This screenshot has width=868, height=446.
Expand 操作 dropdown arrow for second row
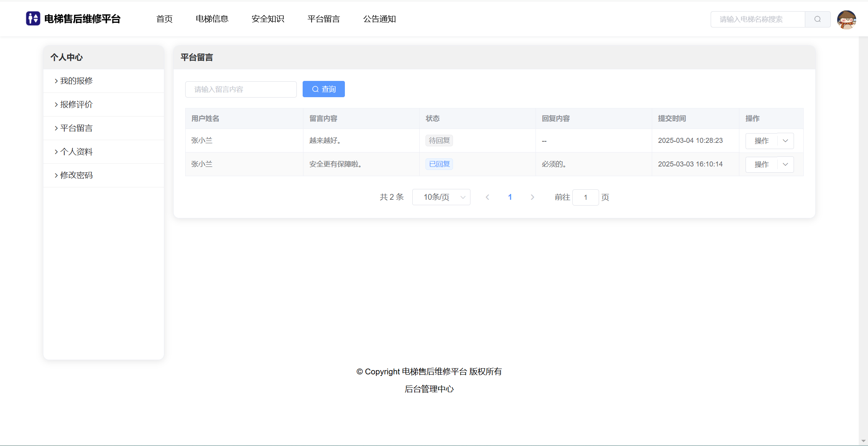point(785,165)
